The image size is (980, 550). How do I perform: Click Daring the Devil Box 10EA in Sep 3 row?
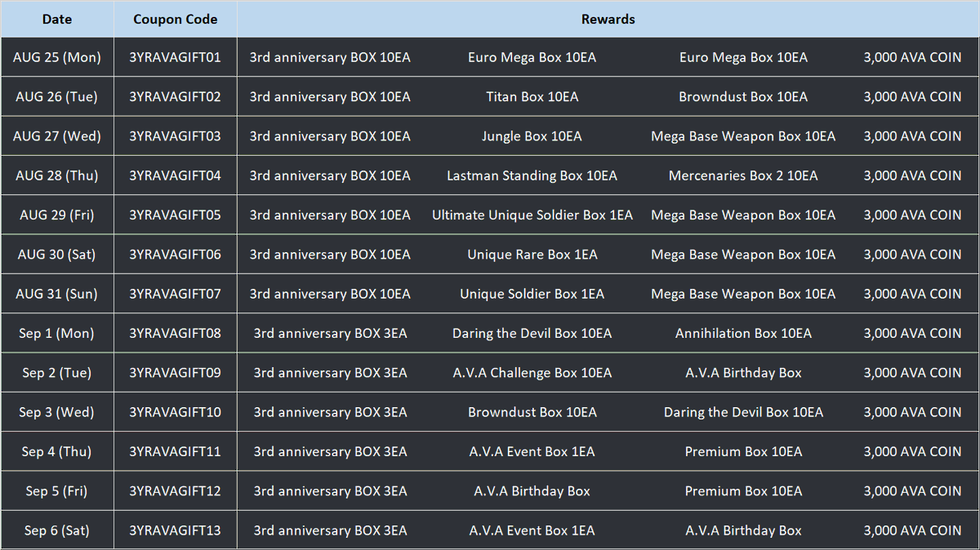(x=743, y=412)
